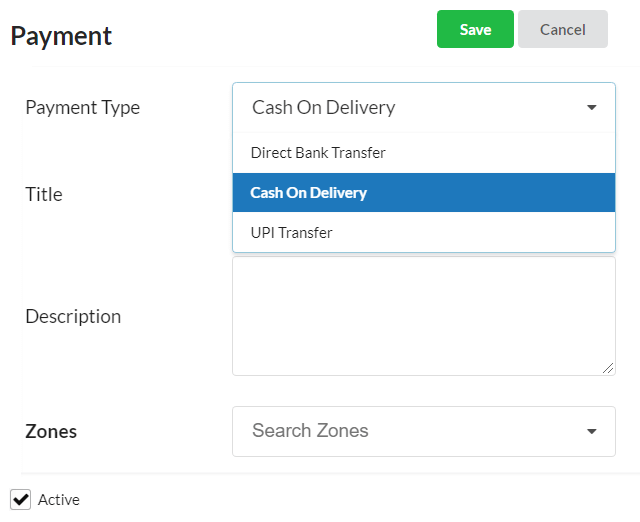Click the Search Zones placeholder text
This screenshot has width=640, height=522.
(310, 431)
